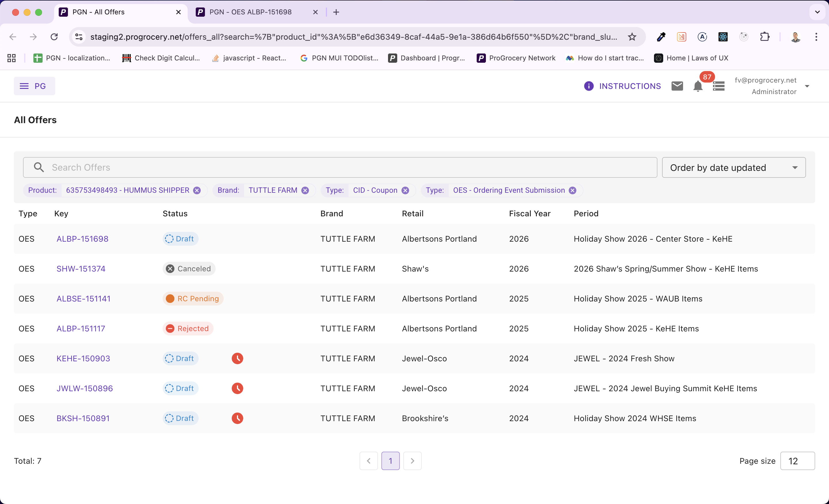Click the overdue clock icon on BKSH-150891
This screenshot has height=504, width=829.
[237, 418]
